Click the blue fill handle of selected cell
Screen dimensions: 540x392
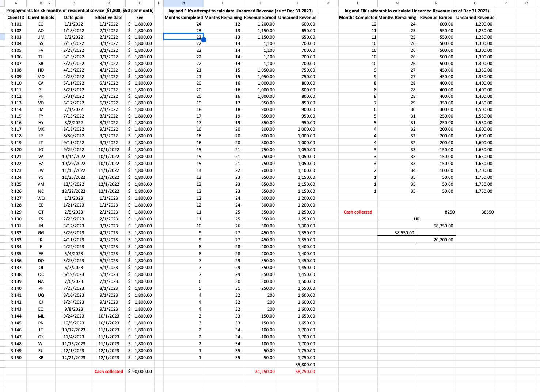tap(204, 40)
